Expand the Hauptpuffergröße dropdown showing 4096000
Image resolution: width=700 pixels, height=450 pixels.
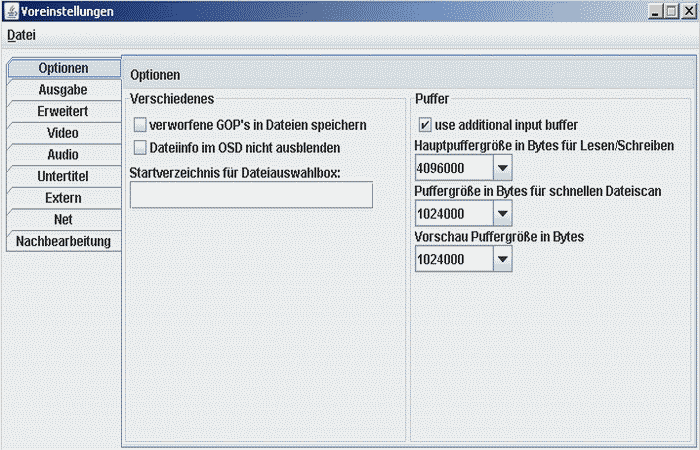(x=502, y=167)
